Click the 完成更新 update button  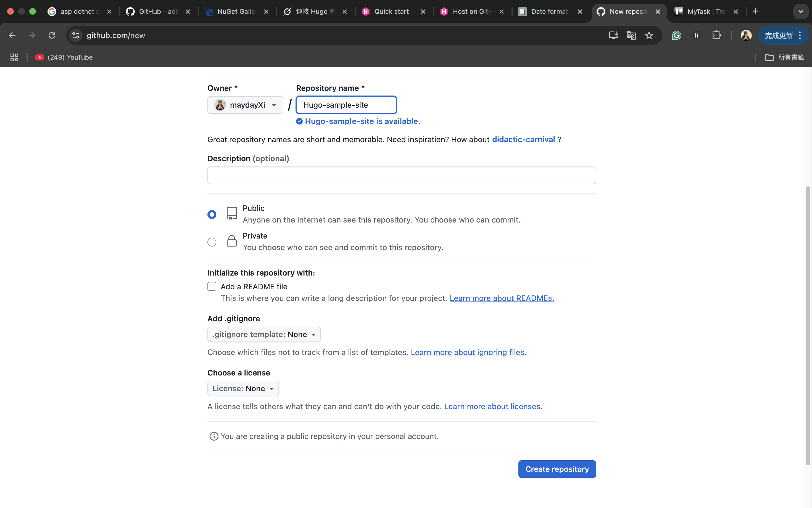[783, 35]
